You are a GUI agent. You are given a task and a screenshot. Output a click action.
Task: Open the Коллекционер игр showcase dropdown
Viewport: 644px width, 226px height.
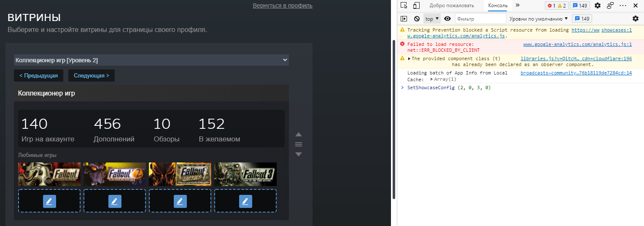151,60
